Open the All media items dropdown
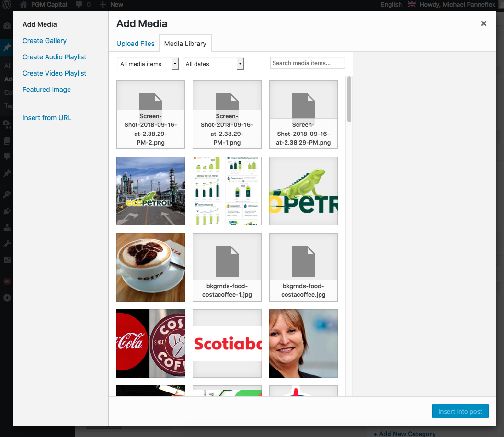504x437 pixels. (x=148, y=64)
